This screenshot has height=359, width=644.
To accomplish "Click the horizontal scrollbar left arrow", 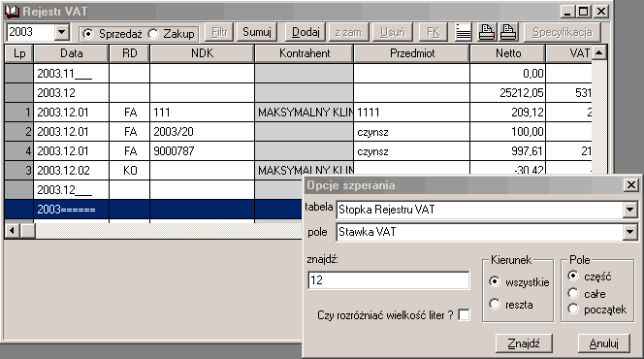I will click(13, 230).
